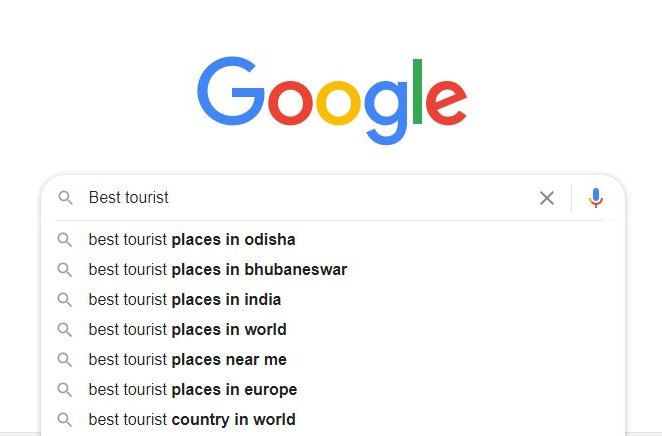The height and width of the screenshot is (436, 662).
Task: Click inside the Best tourist search field
Action: point(308,198)
